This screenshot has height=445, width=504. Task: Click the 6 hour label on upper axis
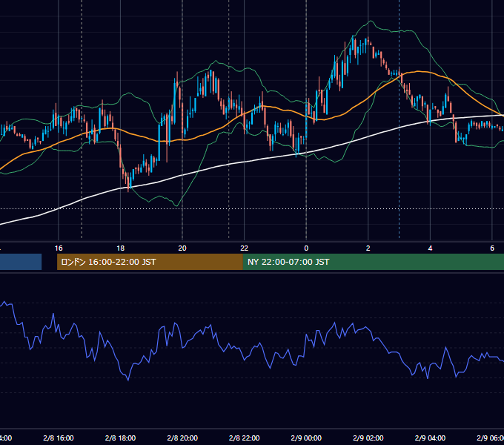point(492,248)
